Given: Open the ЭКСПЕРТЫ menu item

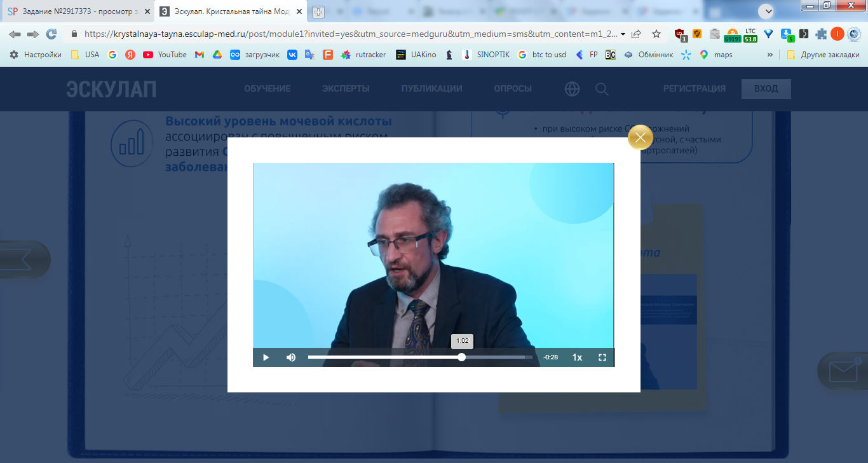Looking at the screenshot, I should 346,89.
